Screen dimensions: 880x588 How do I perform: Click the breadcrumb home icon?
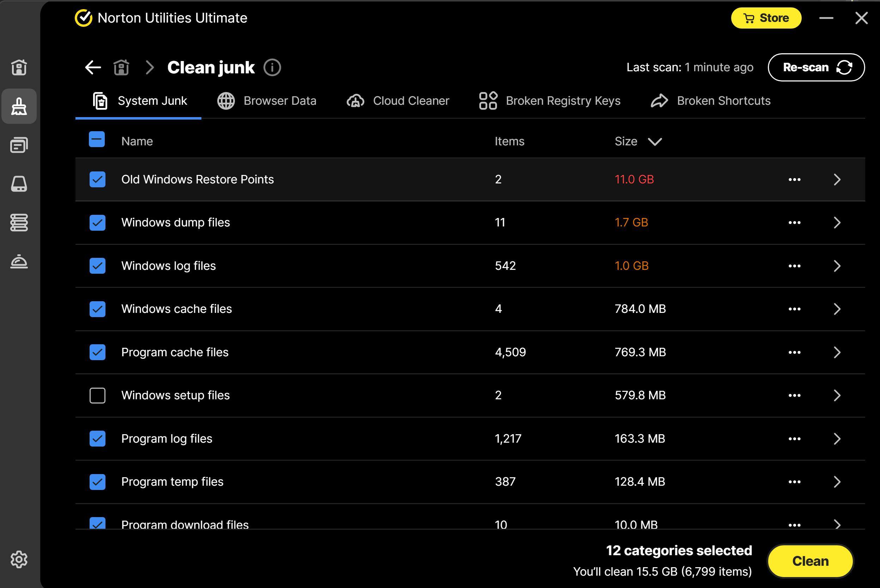click(121, 67)
